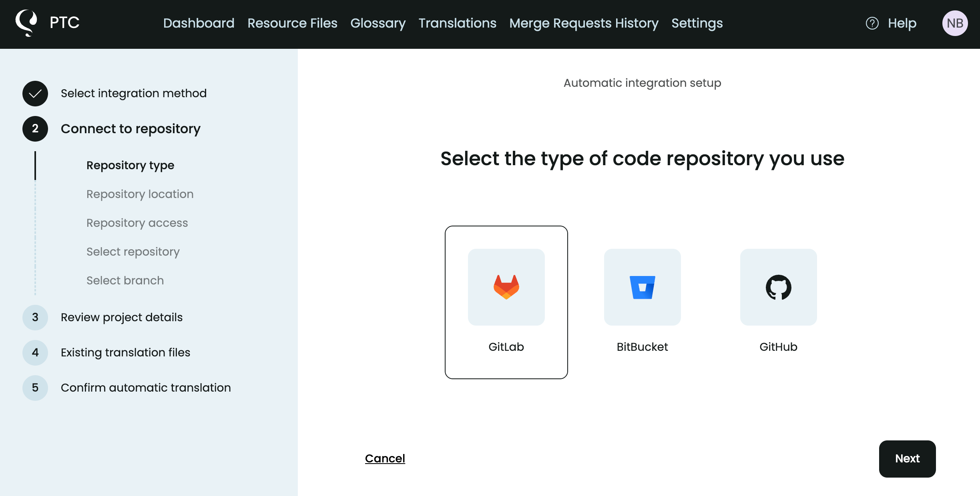Expand the Review project details step
This screenshot has height=496, width=980.
121,317
